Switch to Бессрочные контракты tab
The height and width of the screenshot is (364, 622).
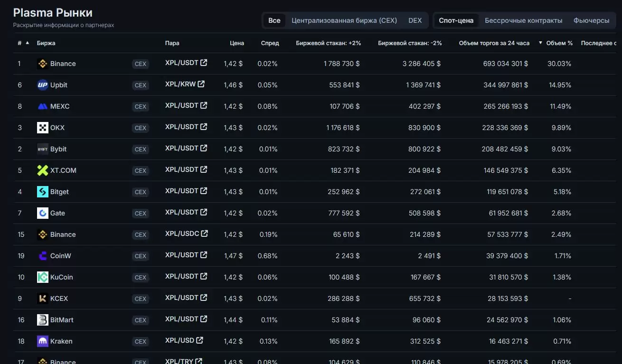pyautogui.click(x=523, y=20)
